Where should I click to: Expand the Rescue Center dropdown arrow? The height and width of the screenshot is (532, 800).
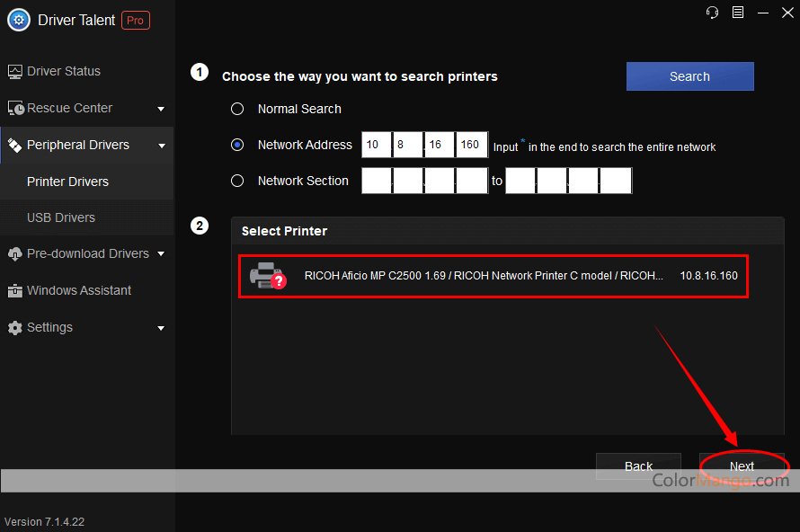(x=161, y=110)
